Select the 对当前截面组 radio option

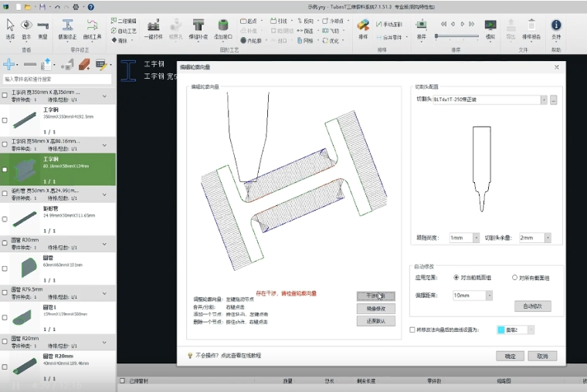click(x=456, y=277)
